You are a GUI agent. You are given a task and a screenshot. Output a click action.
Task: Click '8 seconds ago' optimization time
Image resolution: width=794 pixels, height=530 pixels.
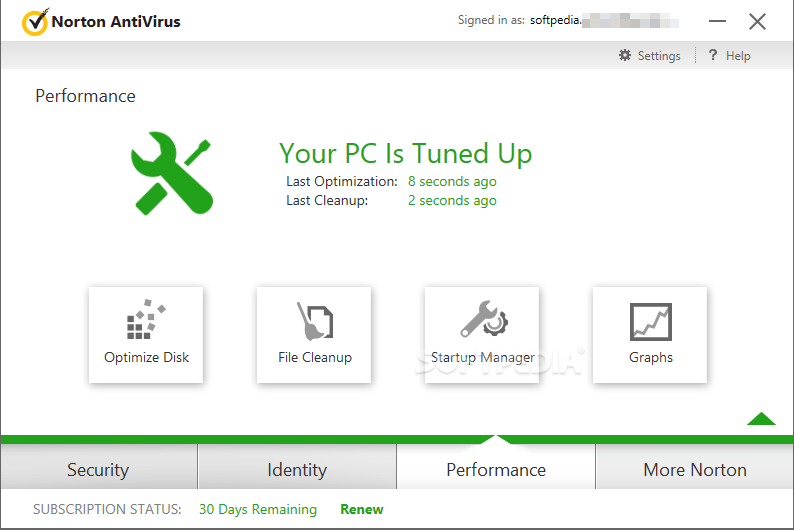[x=452, y=181]
